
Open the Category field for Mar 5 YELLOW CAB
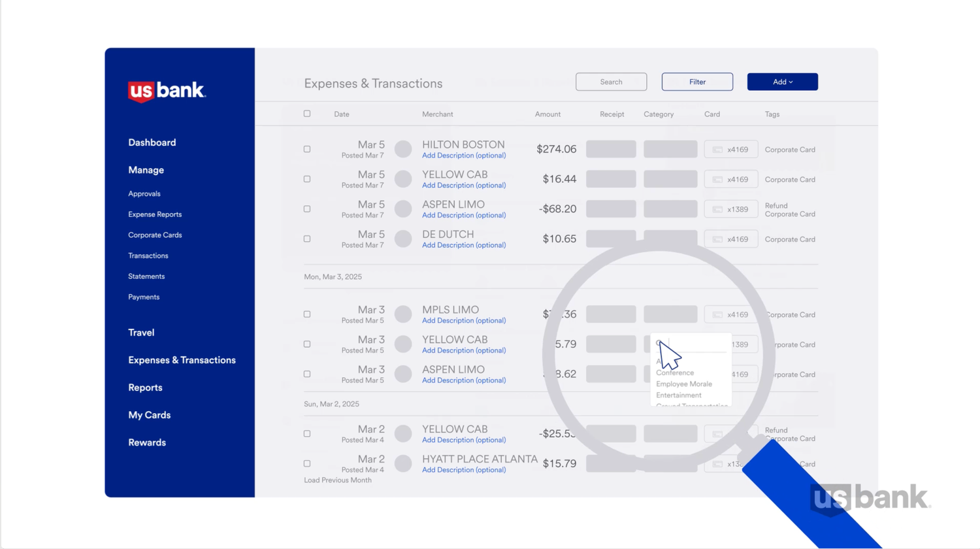(x=670, y=179)
